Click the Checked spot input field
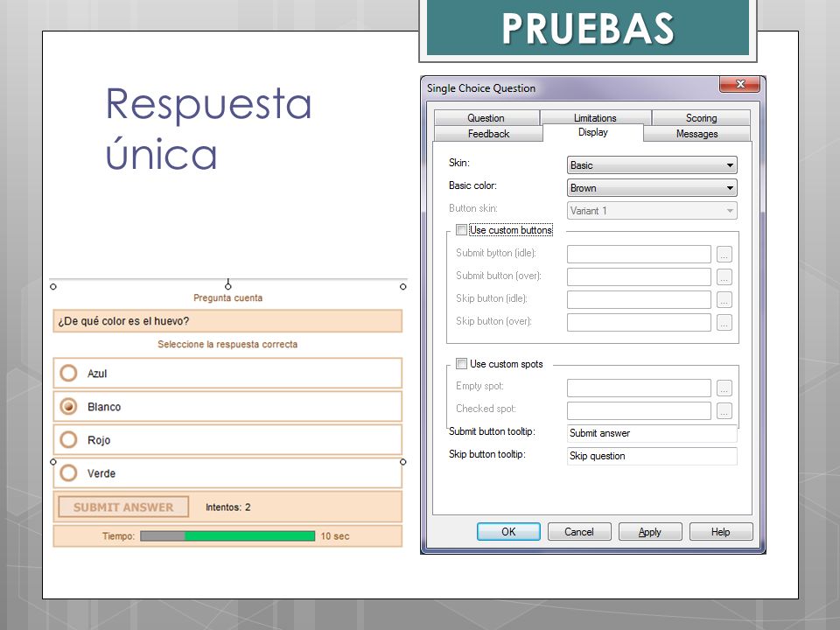 (639, 411)
